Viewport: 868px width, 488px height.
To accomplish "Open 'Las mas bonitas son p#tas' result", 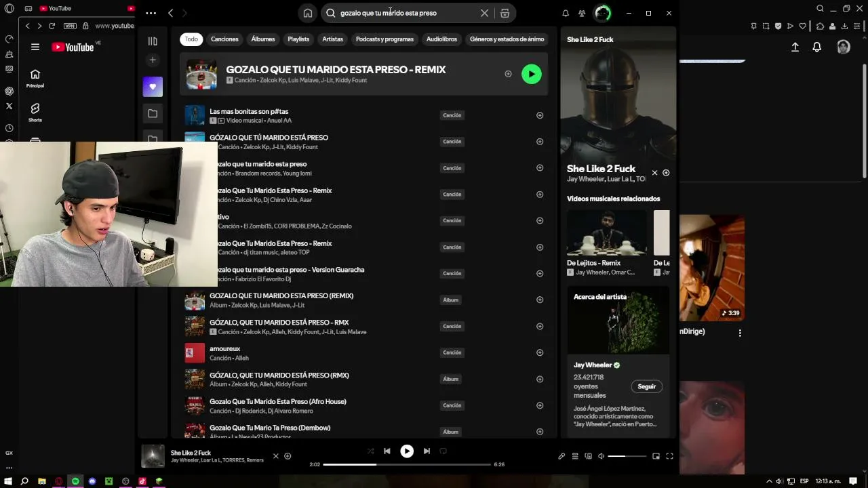I will click(x=249, y=111).
